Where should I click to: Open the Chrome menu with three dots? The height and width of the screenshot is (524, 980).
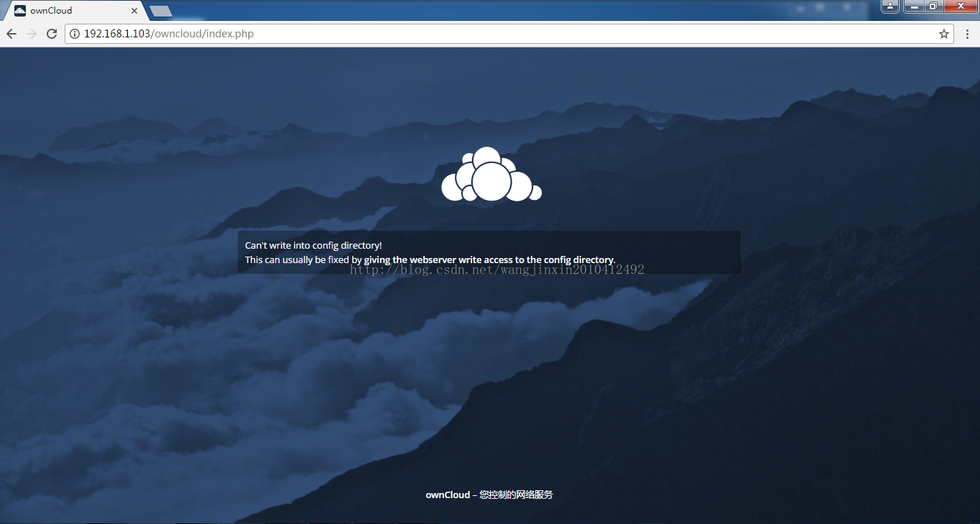tap(967, 34)
